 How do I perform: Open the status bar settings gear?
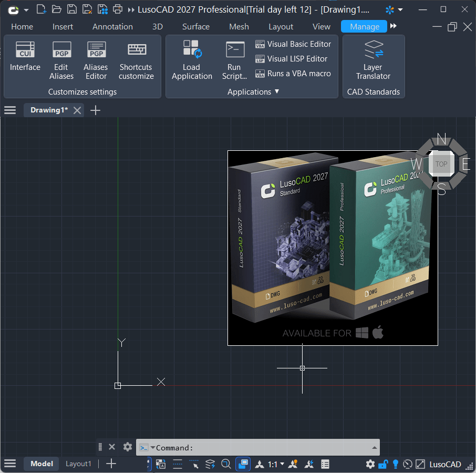point(370,464)
